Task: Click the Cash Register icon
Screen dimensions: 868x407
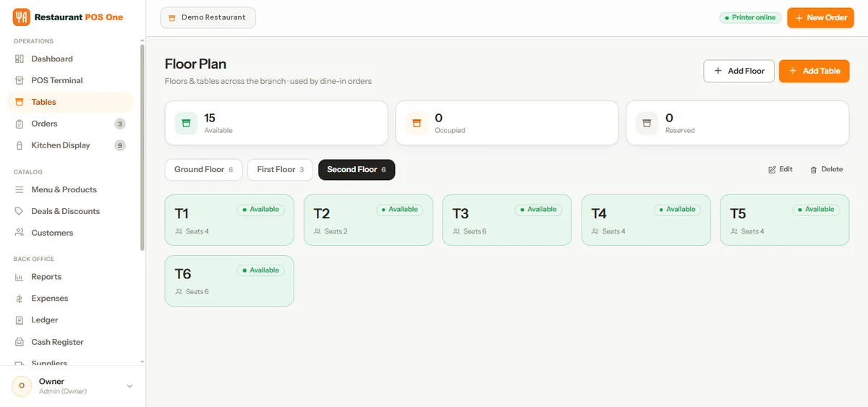Action: [20, 342]
